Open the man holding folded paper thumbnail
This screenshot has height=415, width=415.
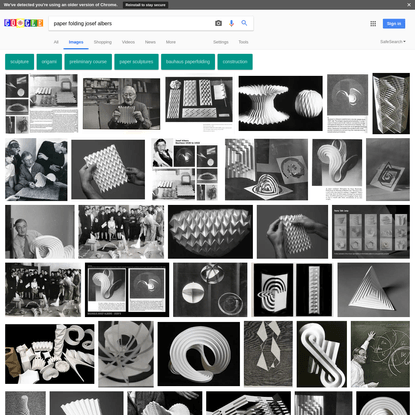pos(121,104)
